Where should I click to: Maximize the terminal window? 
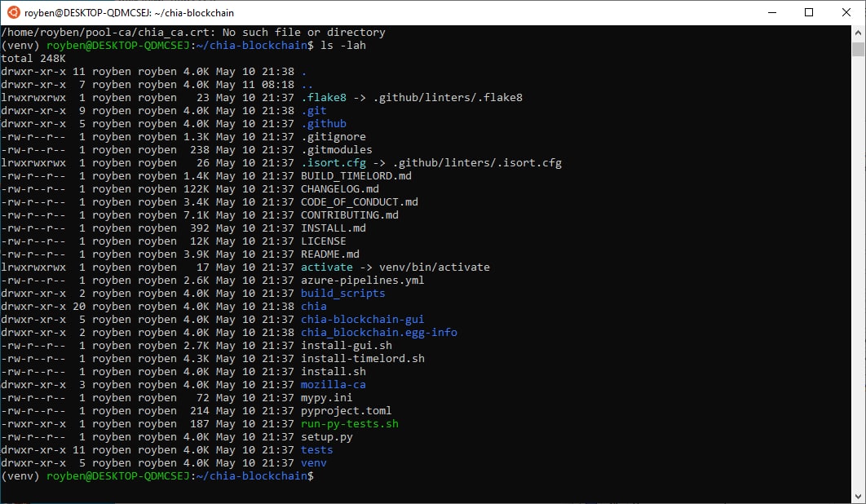click(x=809, y=12)
